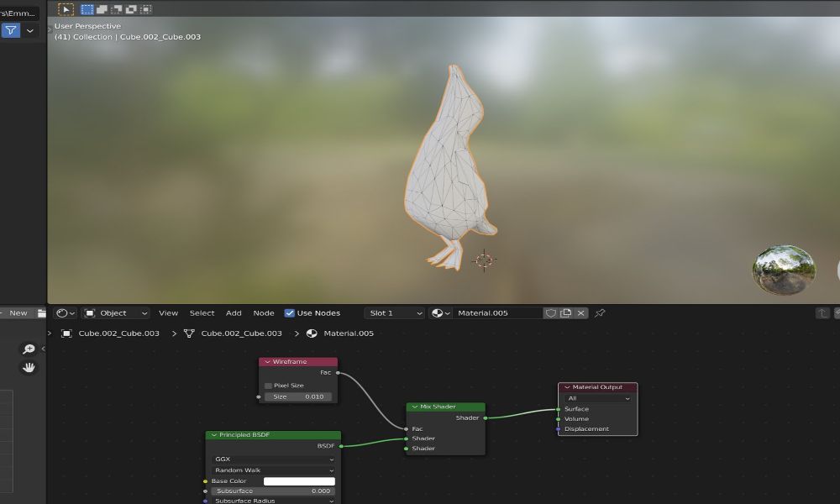This screenshot has width=840, height=504.
Task: Click the Material.005 breadcrumb
Action: coord(348,333)
